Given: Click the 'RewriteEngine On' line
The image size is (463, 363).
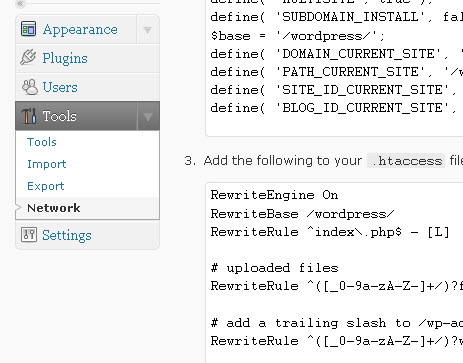Looking at the screenshot, I should (x=274, y=195).
